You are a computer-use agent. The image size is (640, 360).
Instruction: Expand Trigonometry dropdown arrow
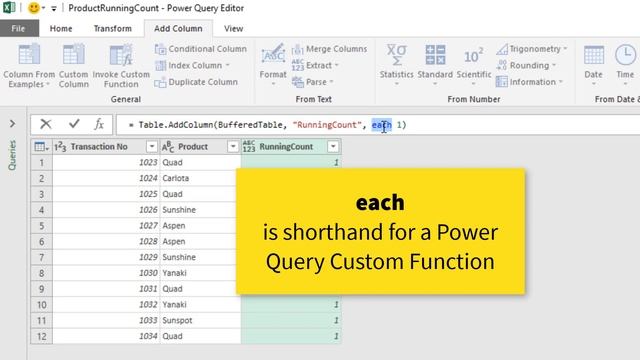coord(565,49)
